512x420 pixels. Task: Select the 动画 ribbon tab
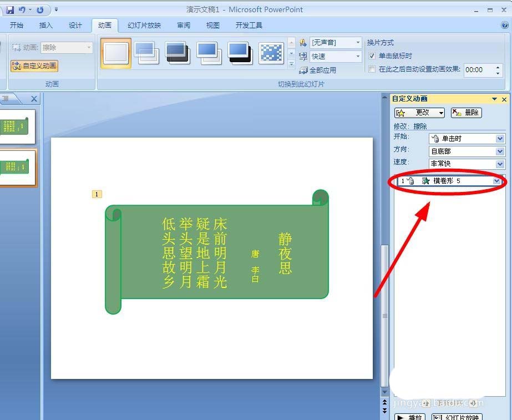pyautogui.click(x=105, y=25)
